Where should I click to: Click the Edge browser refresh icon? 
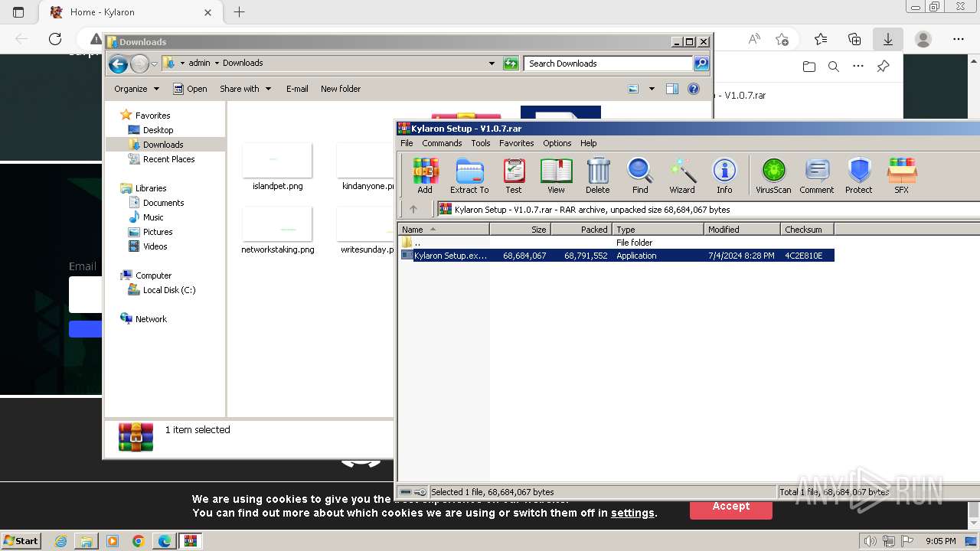(x=55, y=39)
